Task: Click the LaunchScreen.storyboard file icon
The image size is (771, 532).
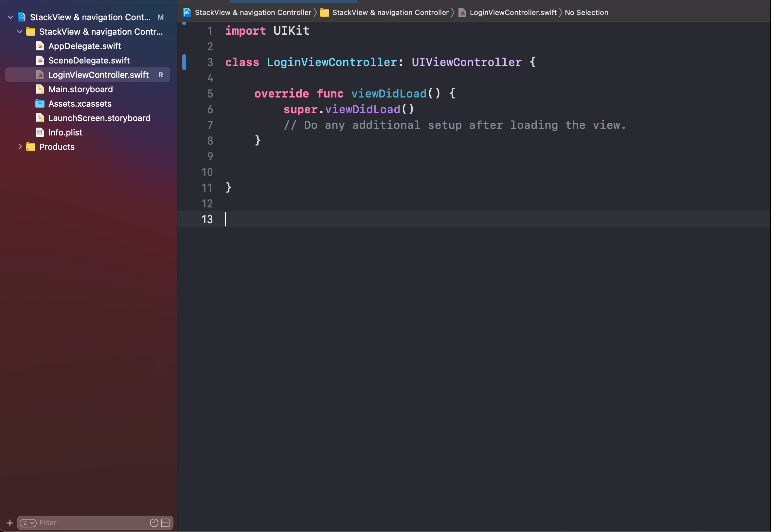Action: 40,118
